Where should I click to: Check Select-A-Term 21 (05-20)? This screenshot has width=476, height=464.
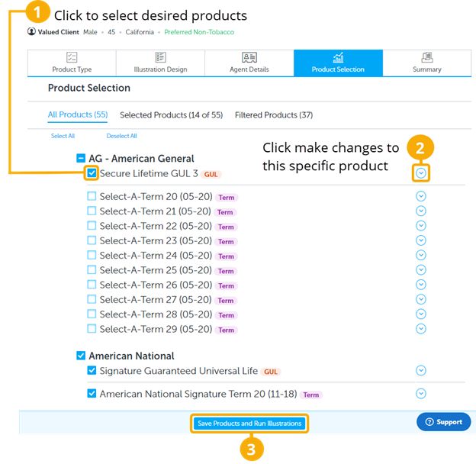92,211
